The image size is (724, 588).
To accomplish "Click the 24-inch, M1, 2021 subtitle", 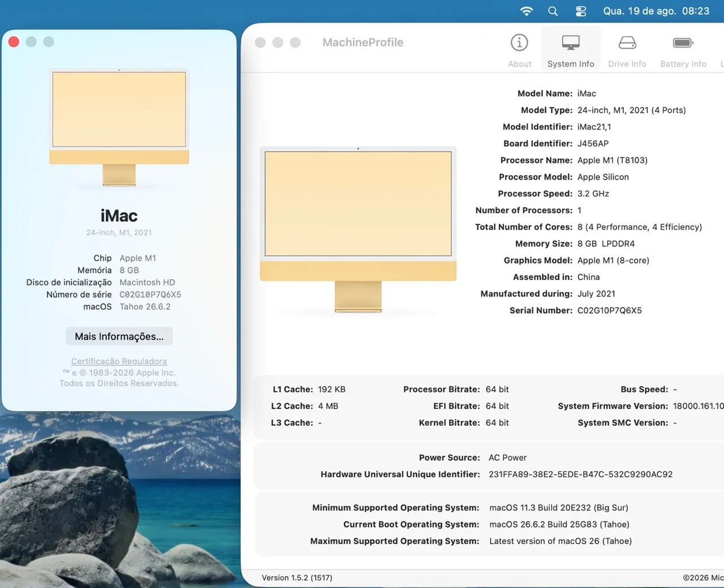I will (x=119, y=232).
